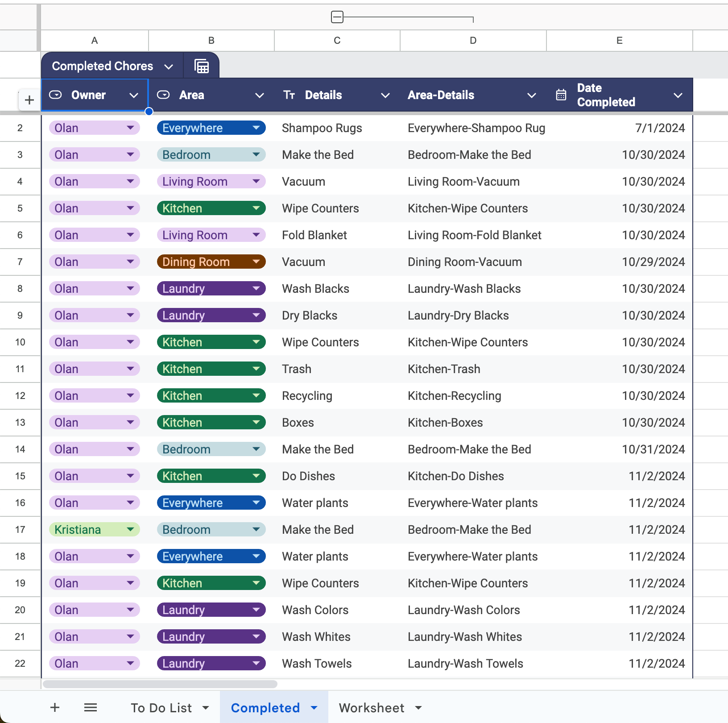Select row 17 header
Viewport: 728px width, 723px height.
(x=20, y=530)
